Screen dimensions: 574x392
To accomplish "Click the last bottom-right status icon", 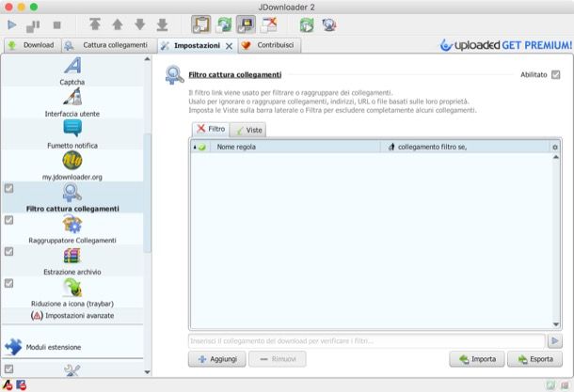I will 566,385.
